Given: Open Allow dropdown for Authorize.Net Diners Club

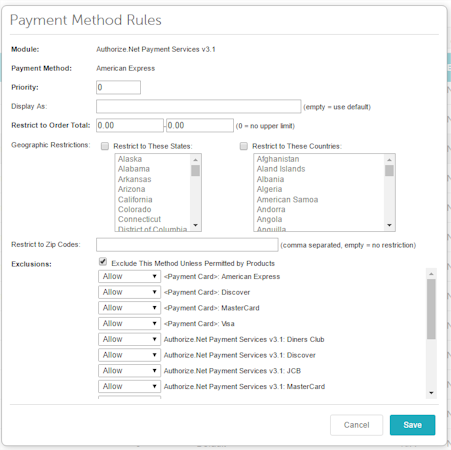Looking at the screenshot, I should point(129,339).
